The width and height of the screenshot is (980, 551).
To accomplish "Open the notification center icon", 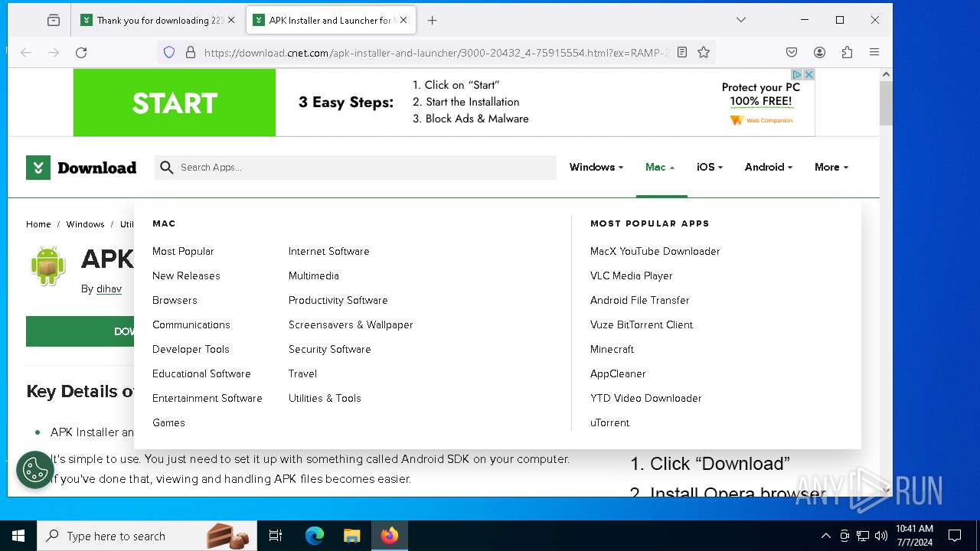I will pos(955,536).
